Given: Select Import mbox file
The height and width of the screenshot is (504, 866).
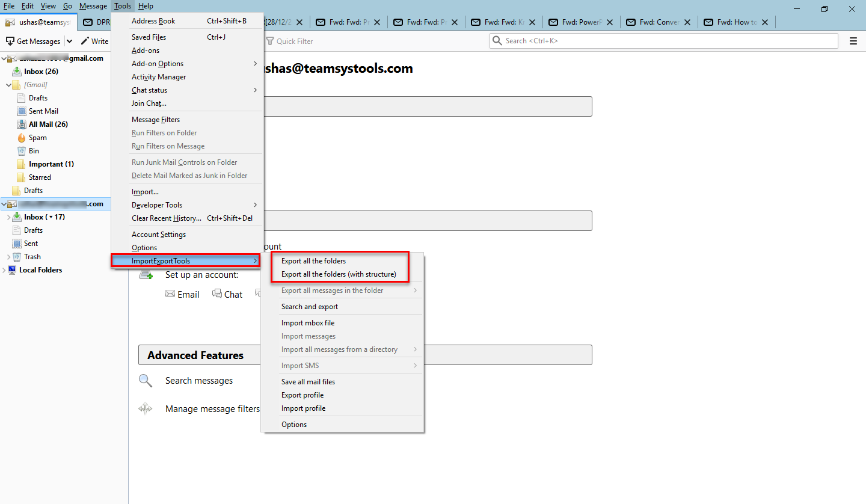Looking at the screenshot, I should [x=343, y=323].
